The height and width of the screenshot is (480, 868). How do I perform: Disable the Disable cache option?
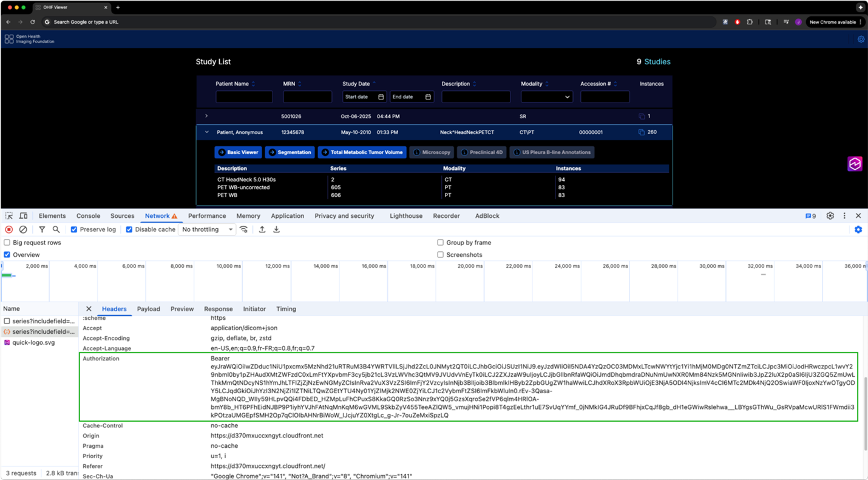click(129, 229)
